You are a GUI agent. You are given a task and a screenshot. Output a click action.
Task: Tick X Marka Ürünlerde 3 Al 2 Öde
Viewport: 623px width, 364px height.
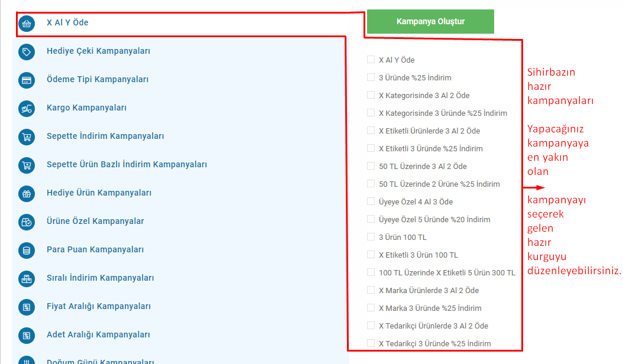coord(371,290)
